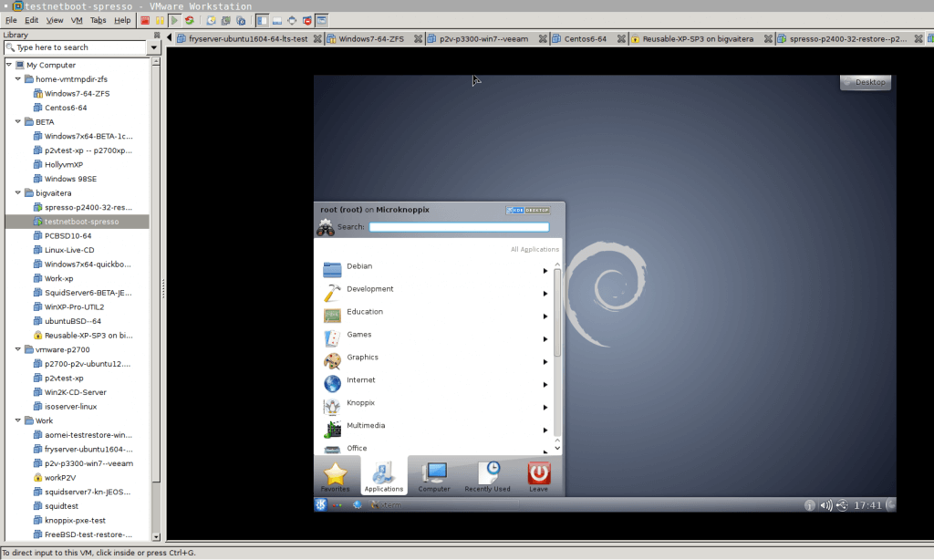Viewport: 934px width, 560px height.
Task: Open the VM menu
Action: point(77,20)
